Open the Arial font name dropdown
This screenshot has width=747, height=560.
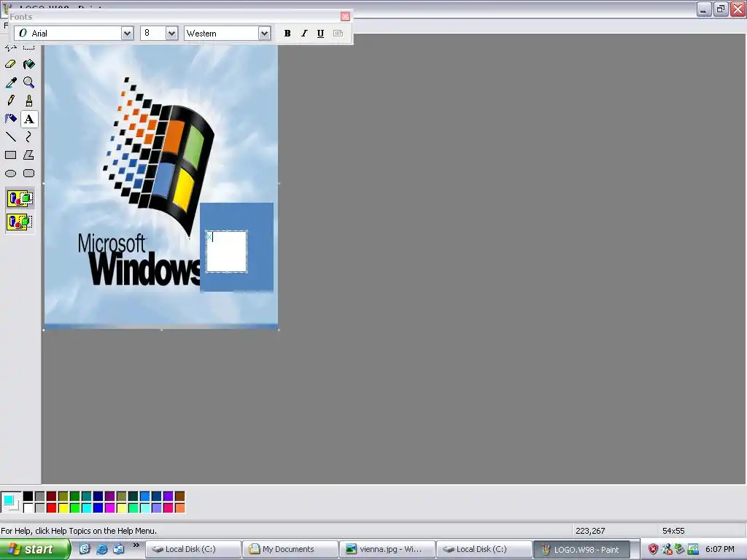127,34
